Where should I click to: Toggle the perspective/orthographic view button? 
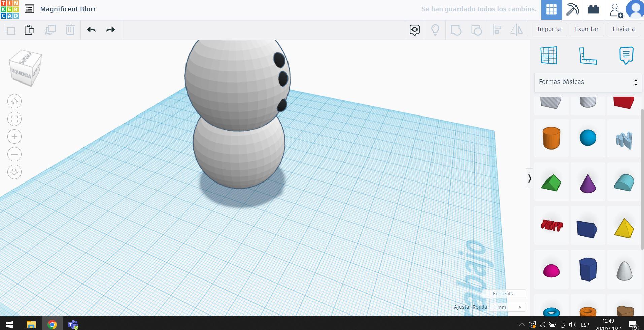click(14, 172)
